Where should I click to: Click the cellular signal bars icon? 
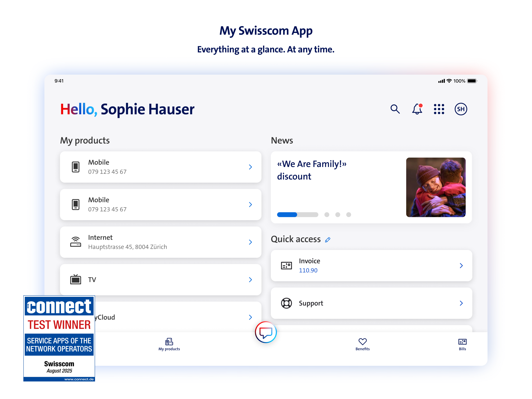(x=441, y=81)
